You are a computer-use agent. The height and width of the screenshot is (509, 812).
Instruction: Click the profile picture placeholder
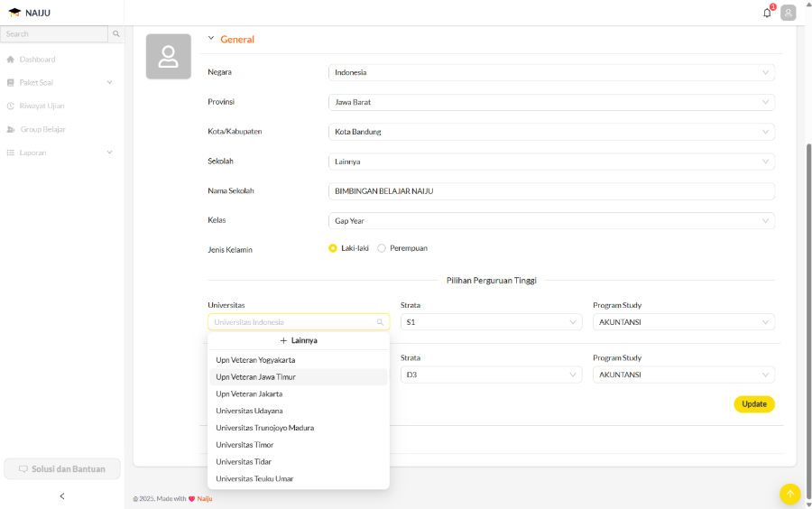click(169, 57)
